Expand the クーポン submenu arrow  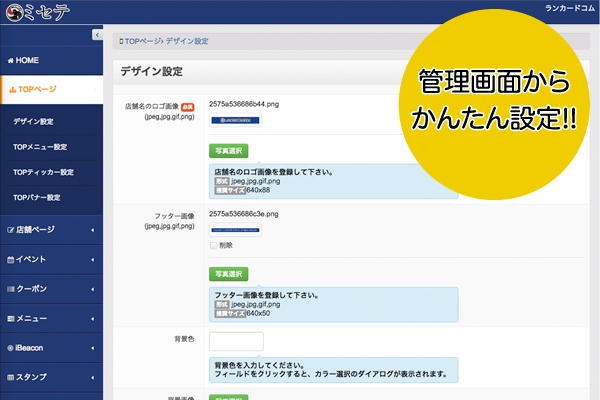pyautogui.click(x=92, y=289)
